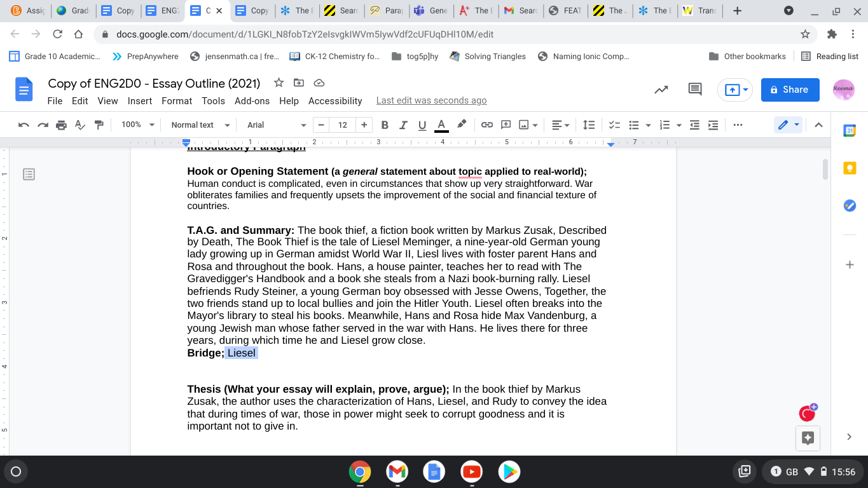Click the blue Share button

tap(789, 90)
